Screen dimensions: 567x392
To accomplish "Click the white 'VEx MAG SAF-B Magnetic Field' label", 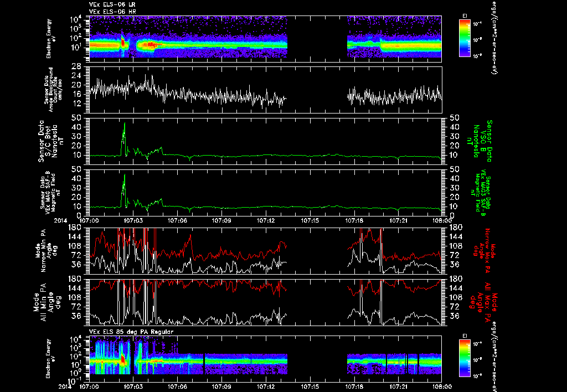I will [50, 192].
